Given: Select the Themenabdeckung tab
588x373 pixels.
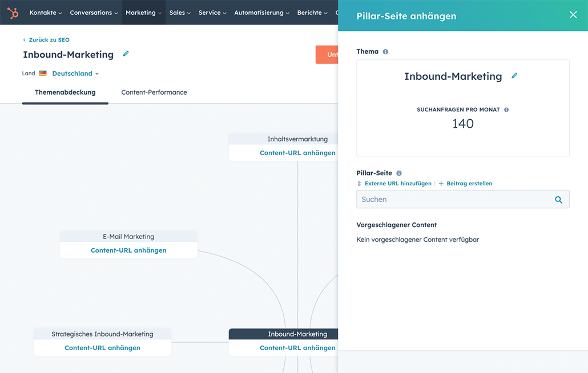Looking at the screenshot, I should coord(65,92).
